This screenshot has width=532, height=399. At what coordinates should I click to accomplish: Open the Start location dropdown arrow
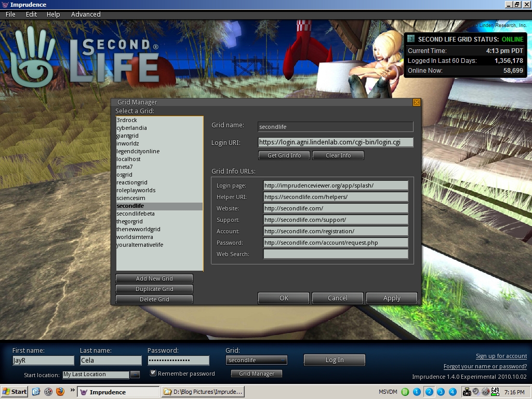(135, 375)
